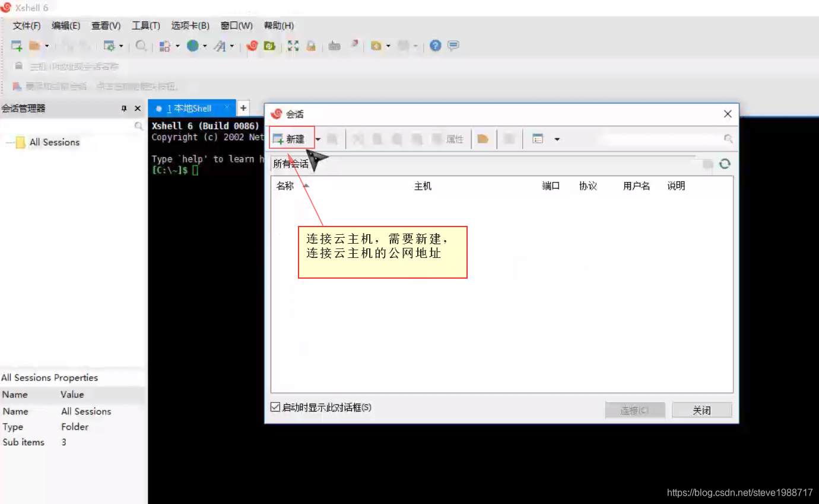Click the padlock lock-screen icon

[311, 46]
